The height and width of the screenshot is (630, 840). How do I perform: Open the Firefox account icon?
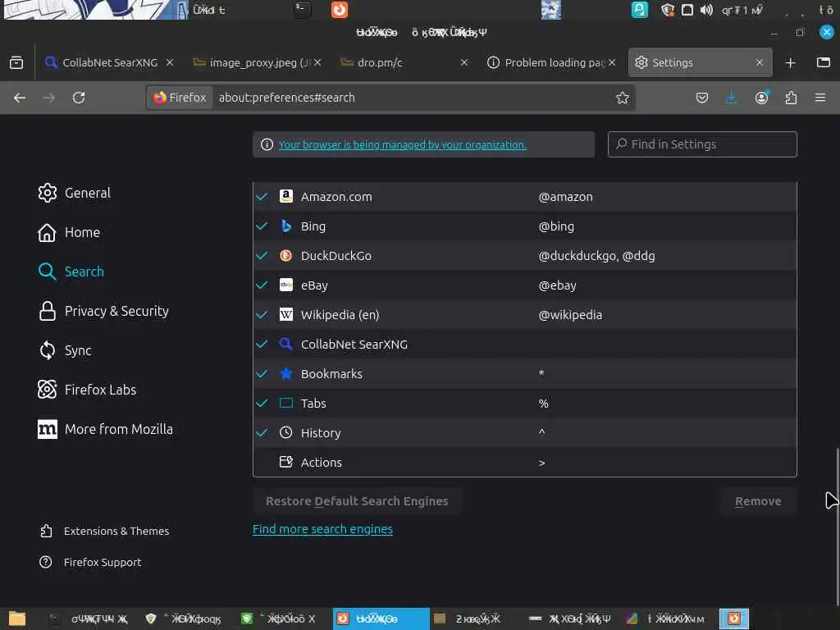tap(761, 98)
